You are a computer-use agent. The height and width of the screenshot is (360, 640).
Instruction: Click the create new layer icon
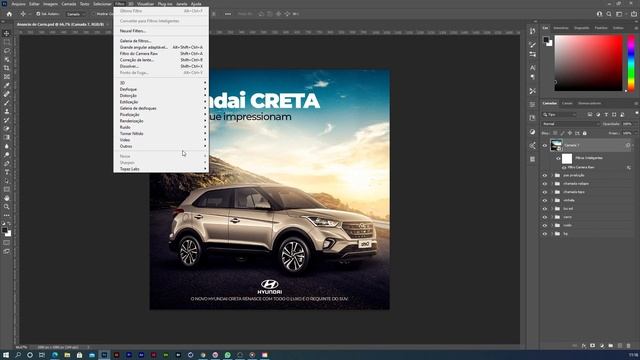620,346
